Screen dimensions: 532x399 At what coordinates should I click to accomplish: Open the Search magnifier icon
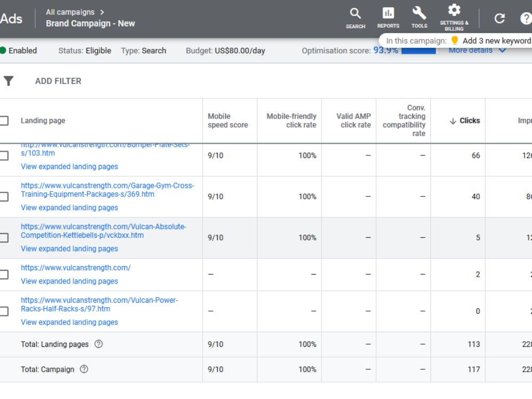[x=355, y=14]
